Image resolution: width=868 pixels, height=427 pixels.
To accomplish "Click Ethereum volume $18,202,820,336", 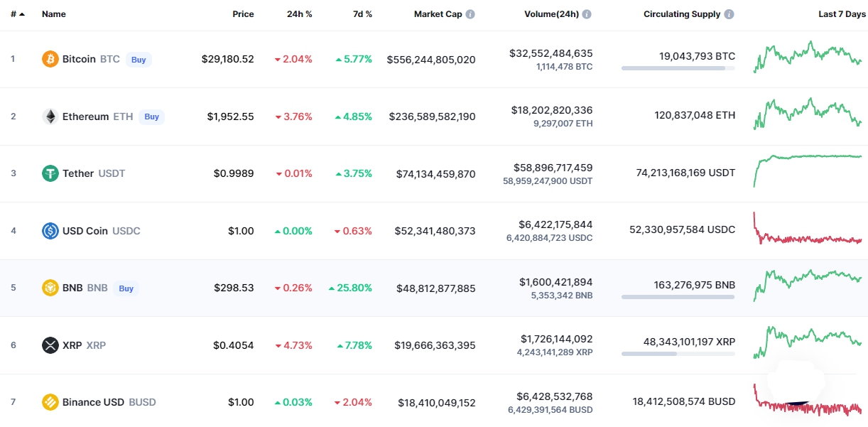I will [552, 110].
